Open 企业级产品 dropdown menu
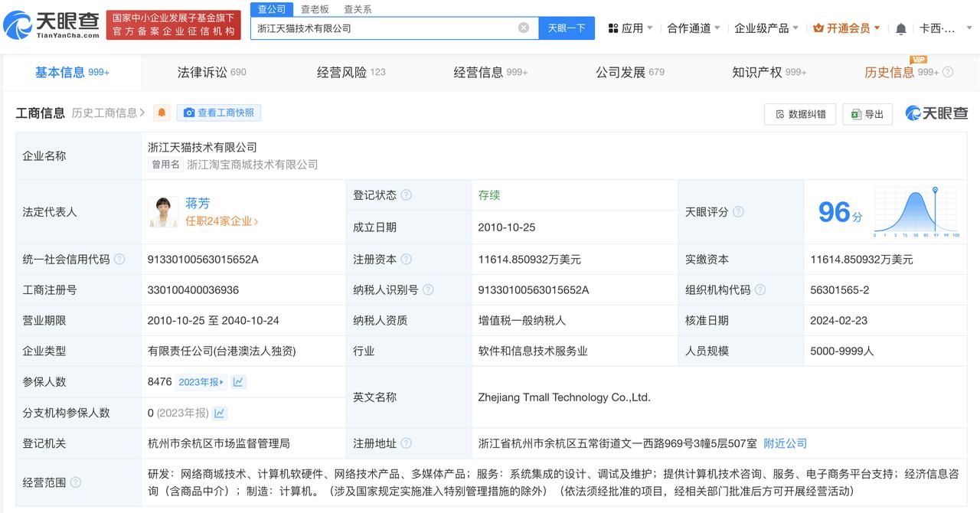The height and width of the screenshot is (513, 980). (766, 28)
